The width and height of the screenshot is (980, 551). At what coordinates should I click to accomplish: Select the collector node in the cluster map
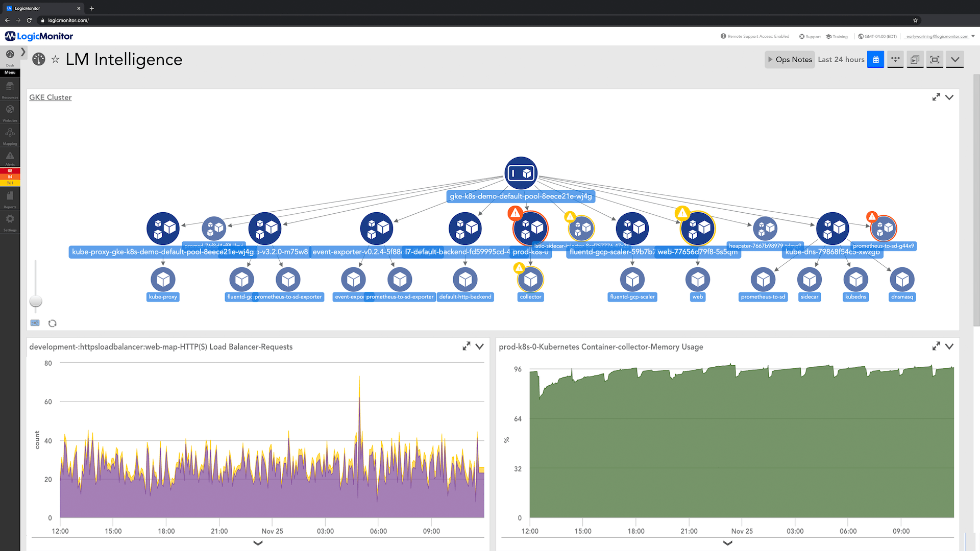click(530, 280)
